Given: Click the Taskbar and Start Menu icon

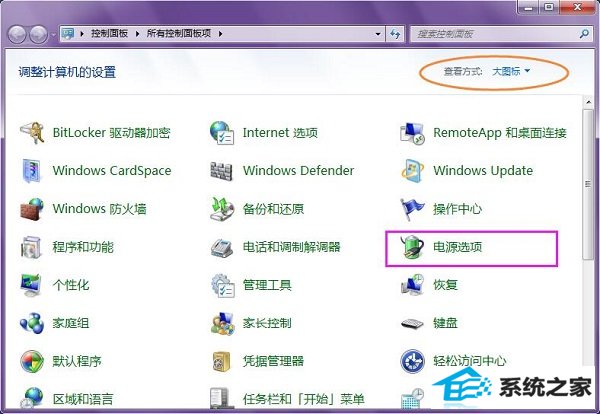Looking at the screenshot, I should tap(220, 398).
